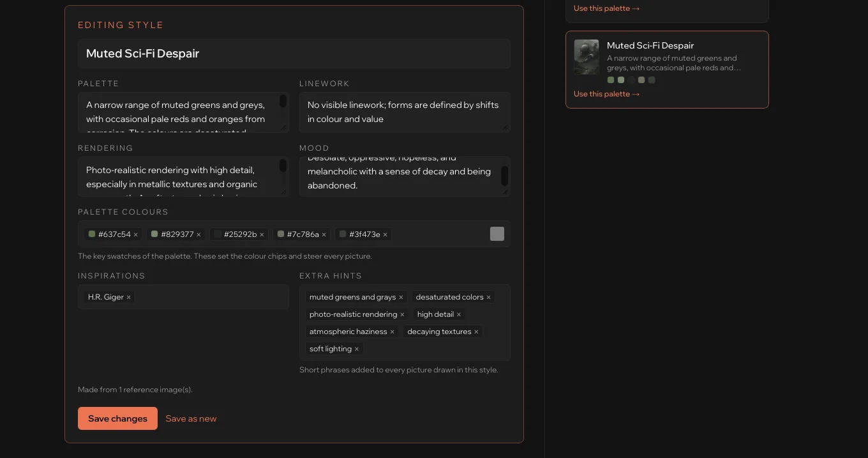
Task: Click the 'Made from 1 reference image(s).' text
Action: [x=135, y=390]
